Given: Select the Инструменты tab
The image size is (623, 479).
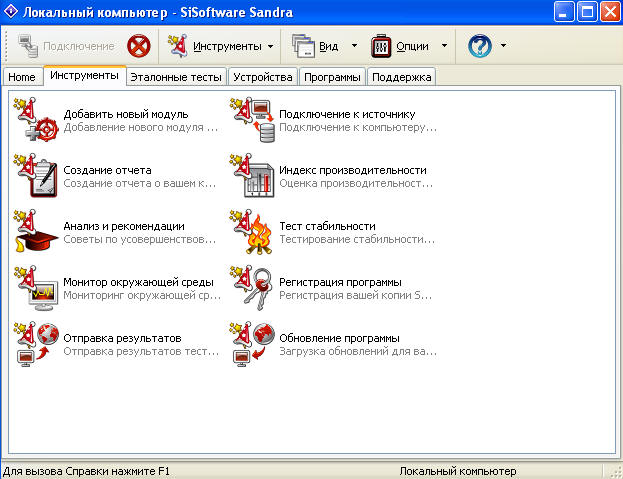Looking at the screenshot, I should pyautogui.click(x=85, y=75).
